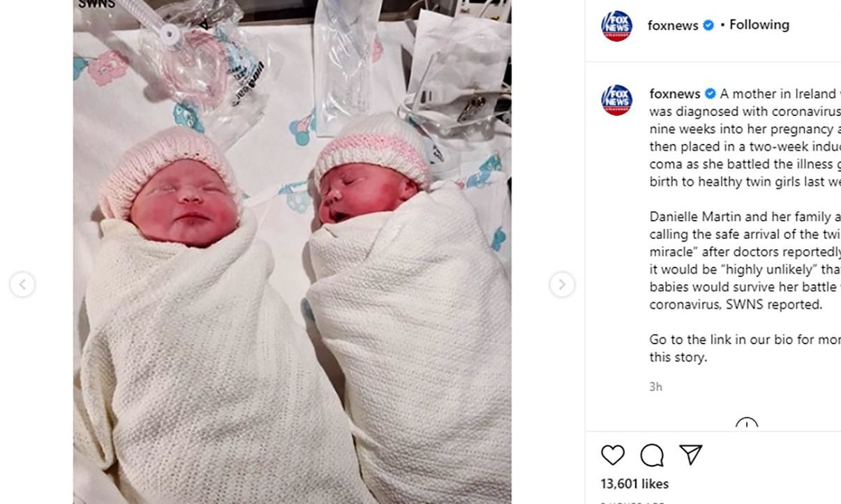Open comments via the speech bubble icon

pyautogui.click(x=652, y=455)
